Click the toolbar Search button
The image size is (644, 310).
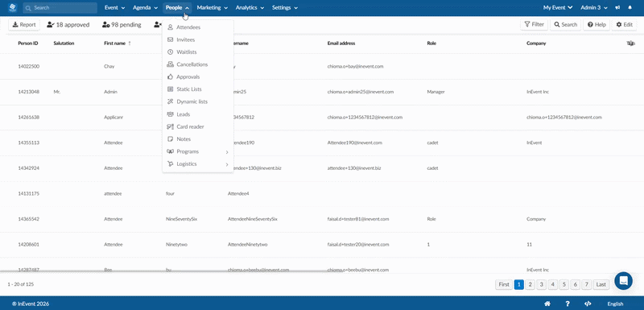coord(566,25)
